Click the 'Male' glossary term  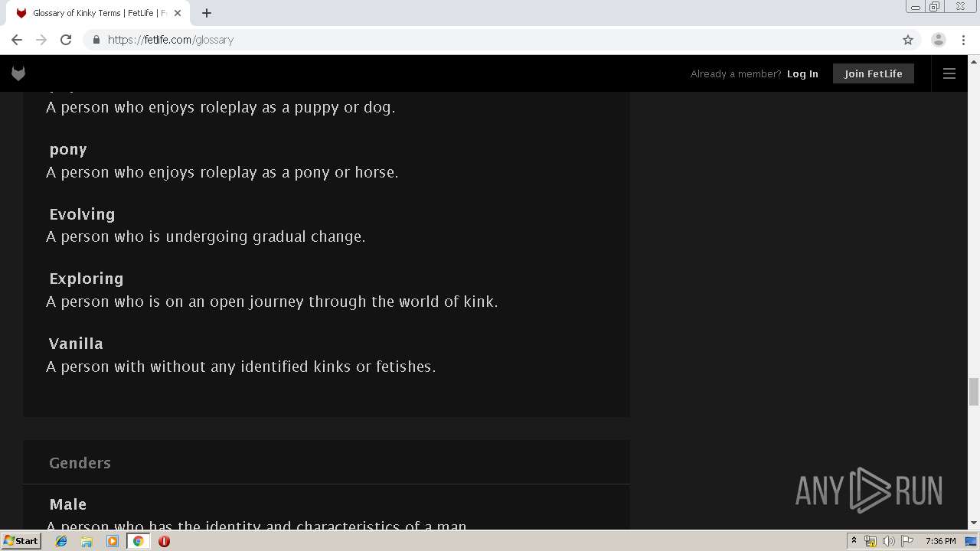[x=68, y=504]
